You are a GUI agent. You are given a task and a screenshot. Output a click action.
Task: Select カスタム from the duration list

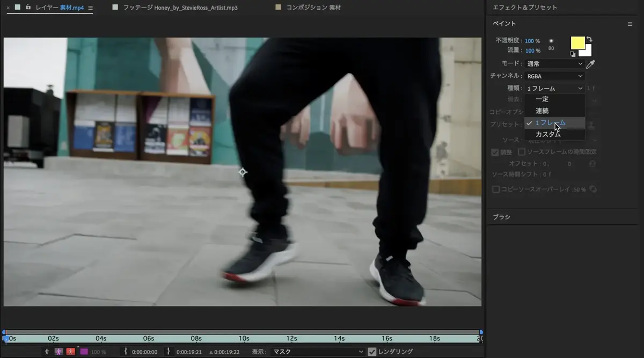[548, 134]
